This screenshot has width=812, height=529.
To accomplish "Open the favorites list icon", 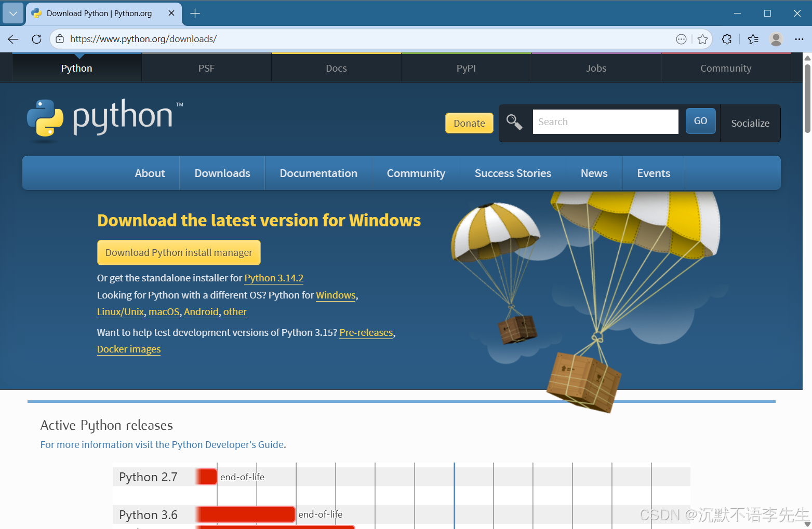I will [753, 39].
